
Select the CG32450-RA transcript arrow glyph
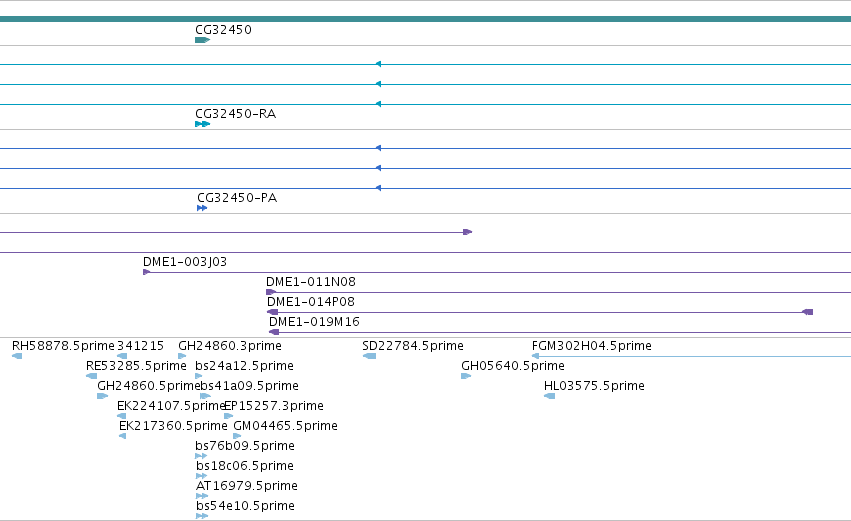[202, 124]
